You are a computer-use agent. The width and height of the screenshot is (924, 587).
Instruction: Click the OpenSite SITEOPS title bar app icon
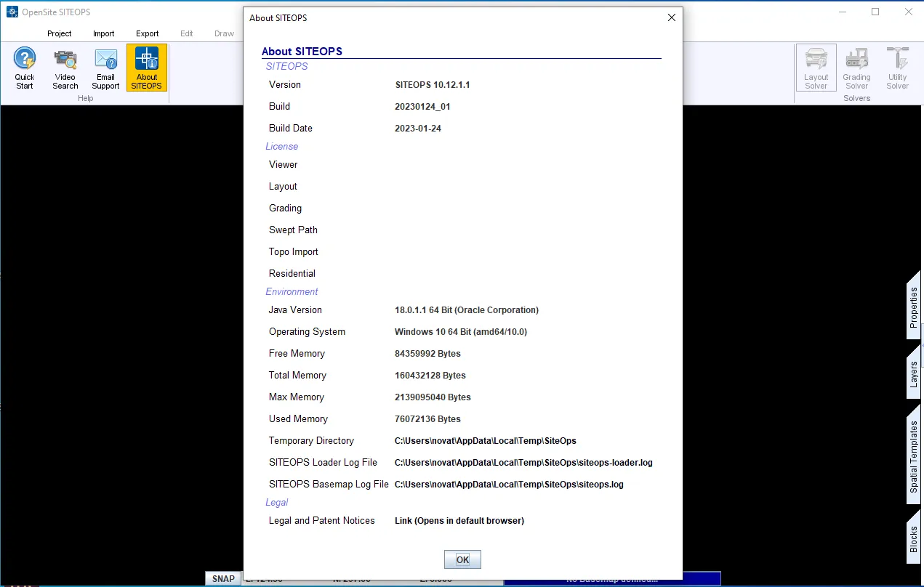click(12, 12)
